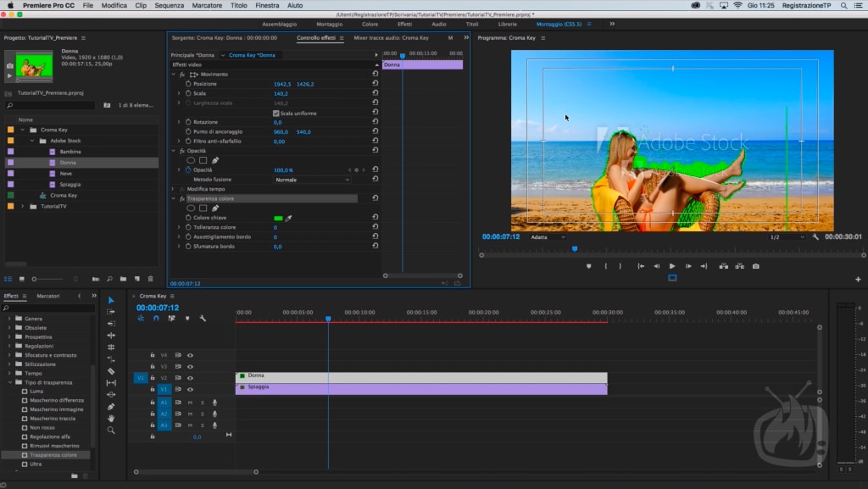The image size is (868, 489).
Task: Switch to the Colore workspace tab
Action: tap(370, 25)
